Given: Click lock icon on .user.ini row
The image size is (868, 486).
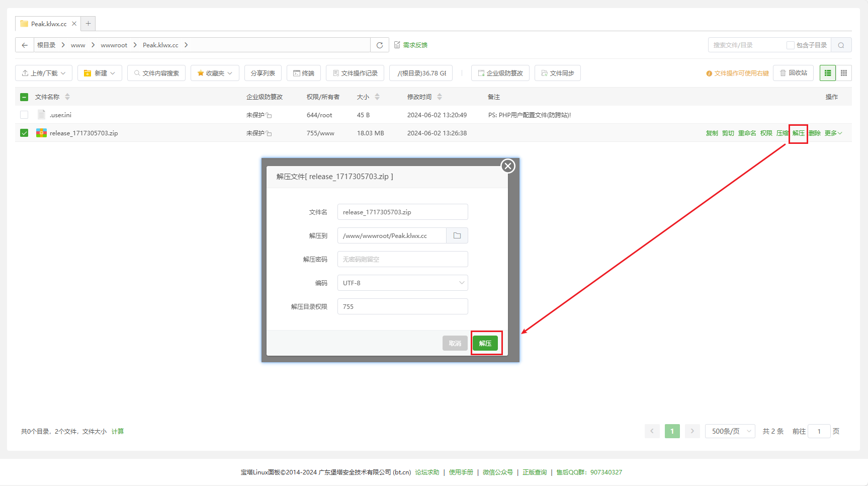Looking at the screenshot, I should tap(269, 115).
